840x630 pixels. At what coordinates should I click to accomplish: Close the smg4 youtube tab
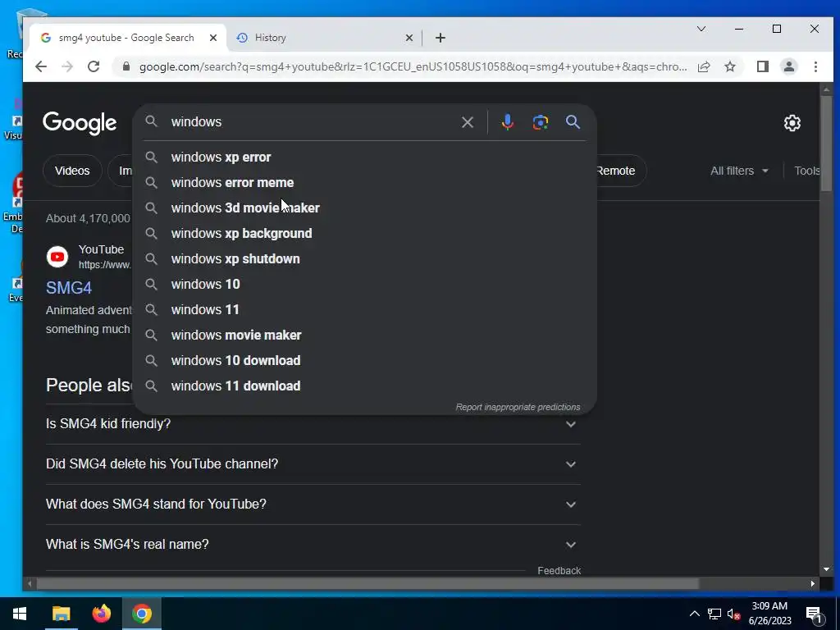212,38
